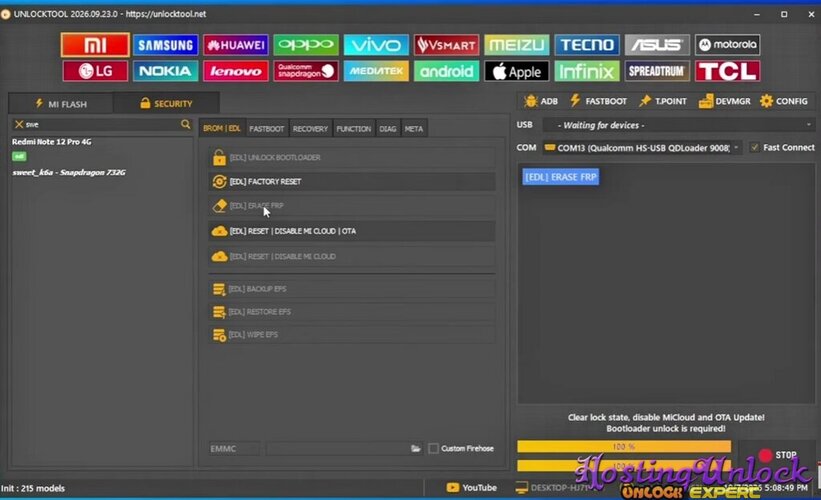
Task: Open the BROM | EDL tab
Action: tap(221, 128)
